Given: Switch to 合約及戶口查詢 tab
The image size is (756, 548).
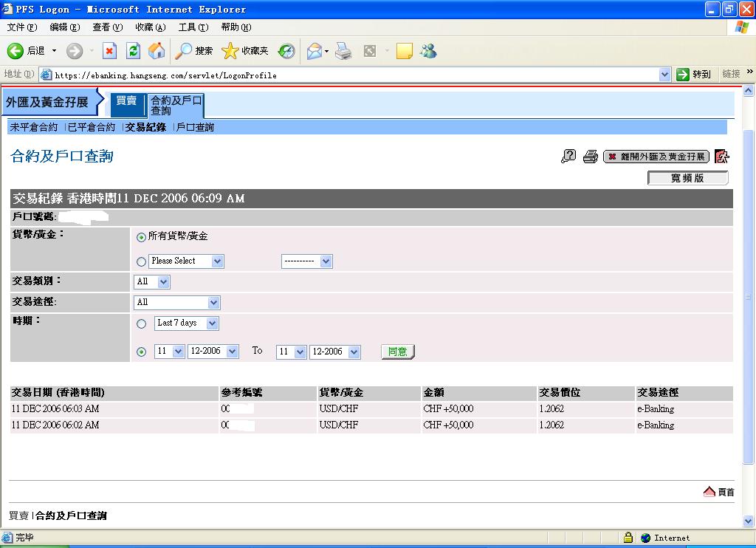Looking at the screenshot, I should (x=176, y=105).
